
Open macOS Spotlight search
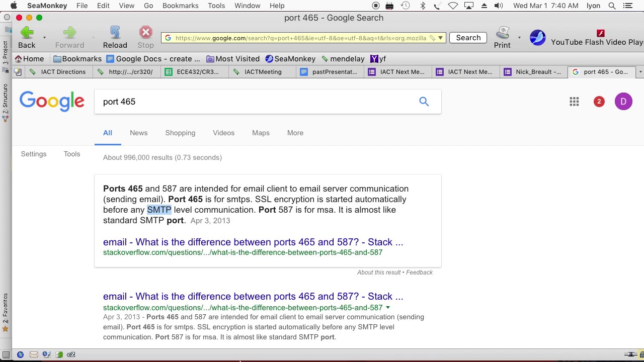point(612,6)
